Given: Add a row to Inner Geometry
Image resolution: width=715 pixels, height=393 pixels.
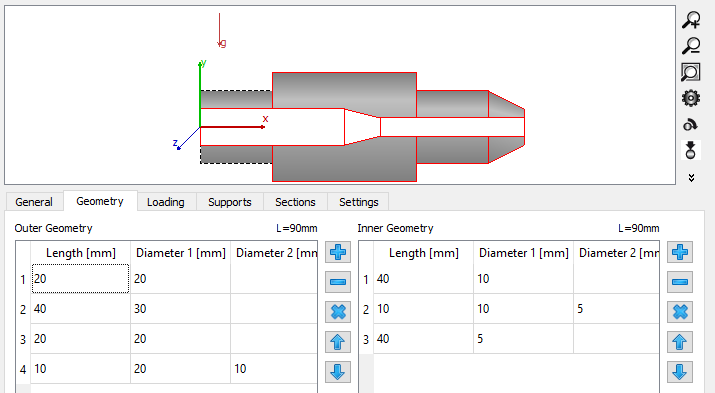Looking at the screenshot, I should 680,252.
